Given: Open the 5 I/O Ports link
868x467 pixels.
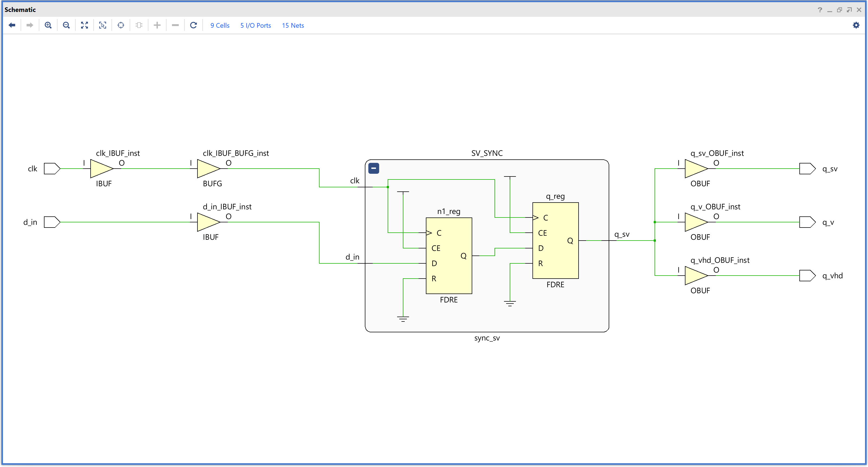Looking at the screenshot, I should pos(256,26).
